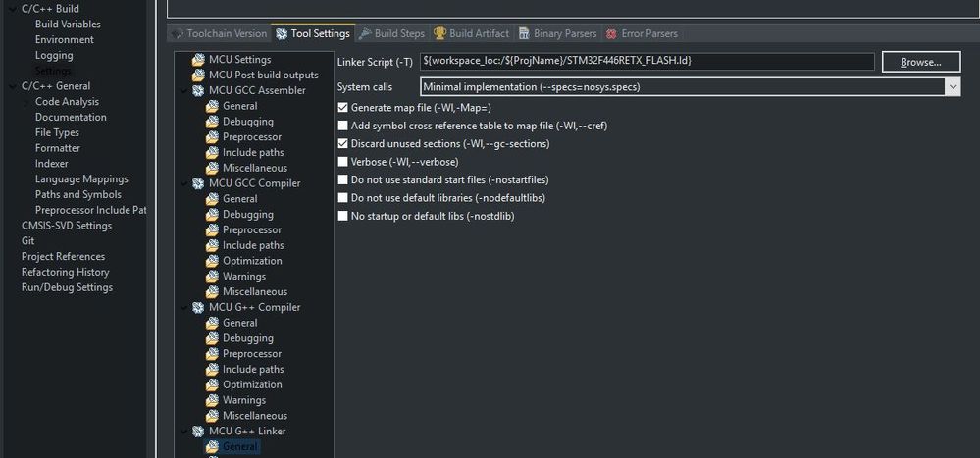Viewport: 980px width, 458px height.
Task: Click the Debugging icon under MCU GCC Compiler
Action: pyautogui.click(x=212, y=215)
